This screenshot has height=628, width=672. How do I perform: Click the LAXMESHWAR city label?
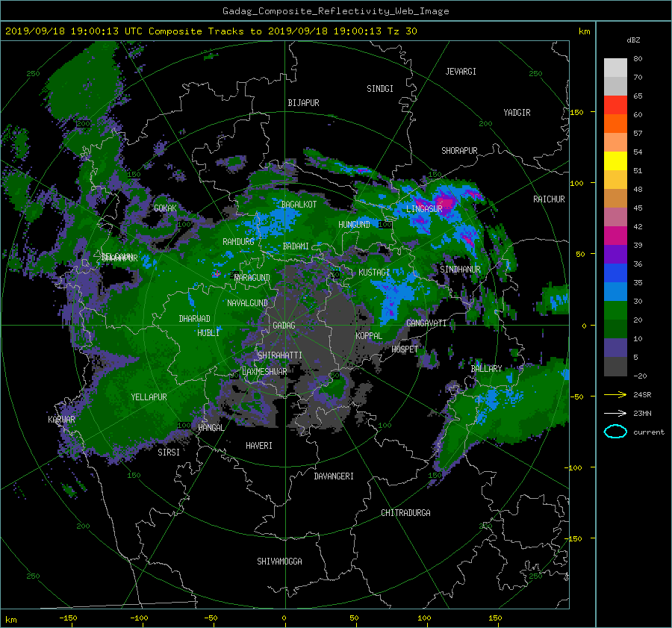(x=264, y=372)
